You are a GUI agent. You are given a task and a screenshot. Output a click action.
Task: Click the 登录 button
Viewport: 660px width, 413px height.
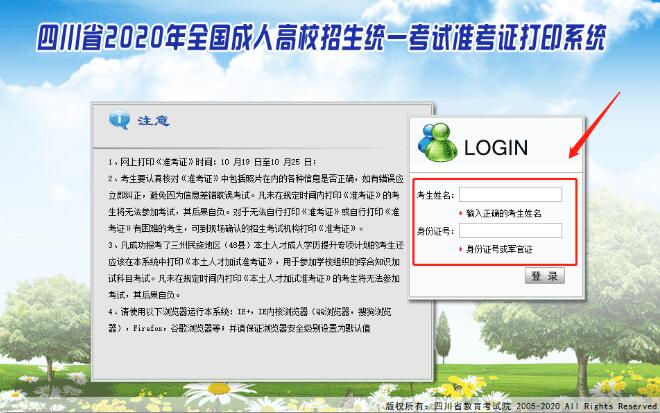coord(544,276)
